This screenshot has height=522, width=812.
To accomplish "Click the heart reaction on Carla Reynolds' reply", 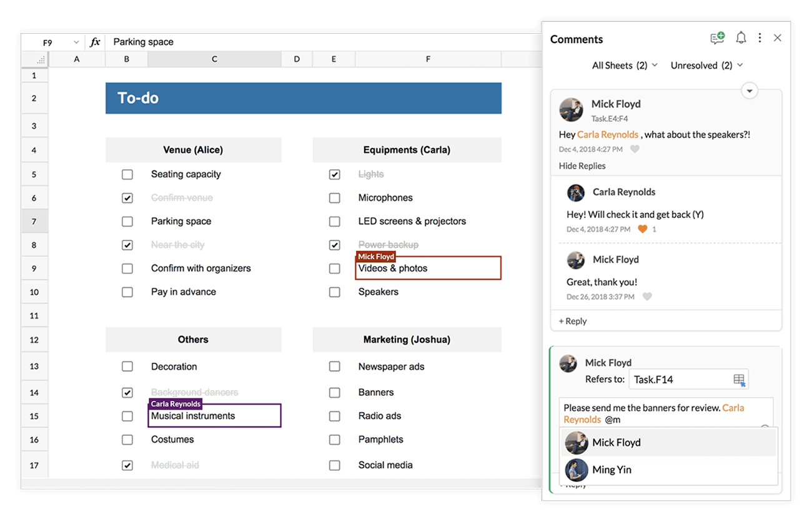I will point(643,229).
